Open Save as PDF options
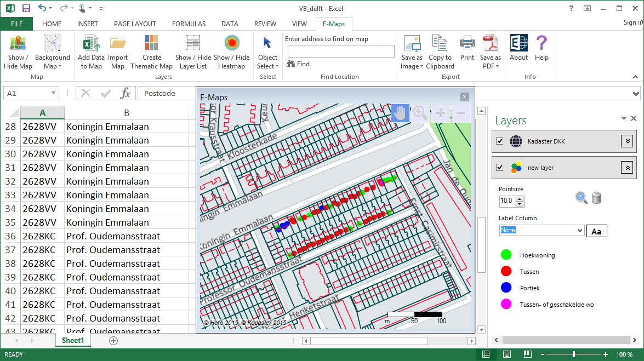 click(491, 52)
